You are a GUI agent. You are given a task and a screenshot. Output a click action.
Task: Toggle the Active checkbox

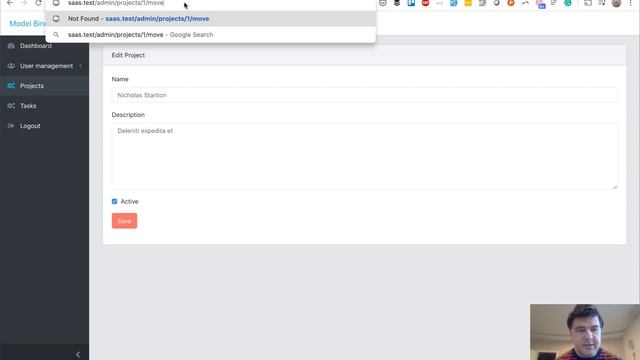pos(114,201)
